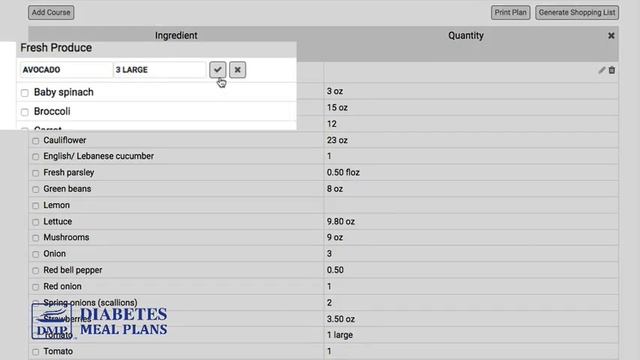Click the Broccoli label
The image size is (640, 360).
[x=52, y=111]
